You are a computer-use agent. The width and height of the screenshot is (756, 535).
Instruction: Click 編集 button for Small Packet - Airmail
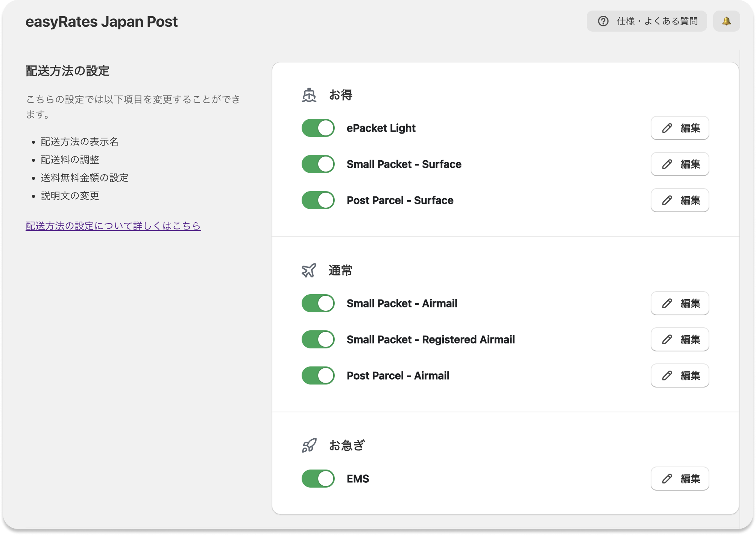pos(680,304)
